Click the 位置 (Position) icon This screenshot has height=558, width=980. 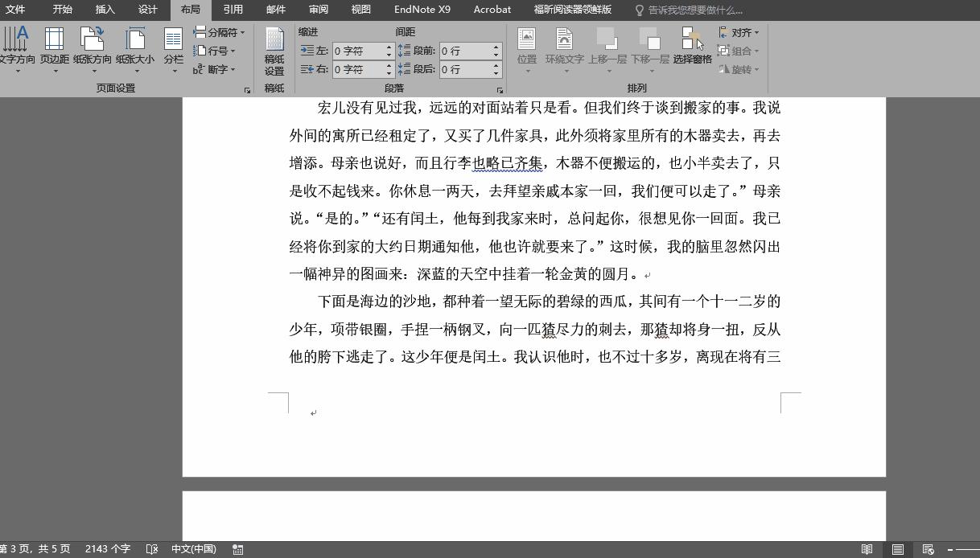coord(527,48)
